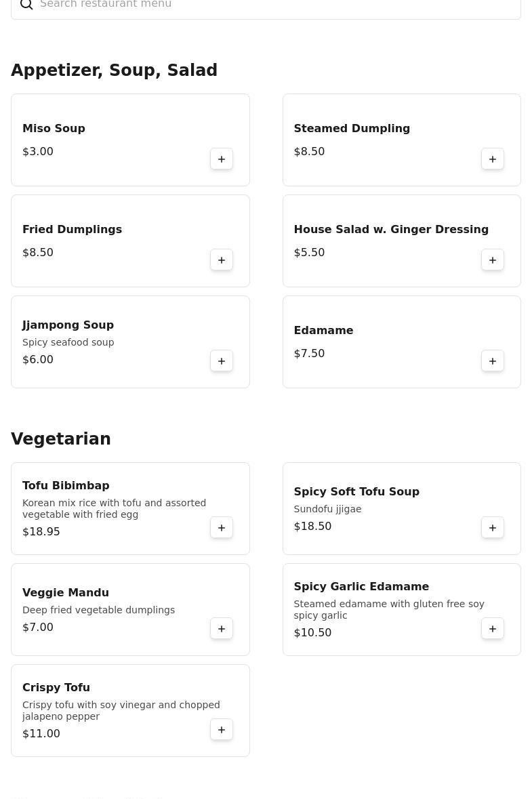Image resolution: width=532 pixels, height=799 pixels.
Task: Click plus button on Jjampong Soup
Action: coord(222,361)
